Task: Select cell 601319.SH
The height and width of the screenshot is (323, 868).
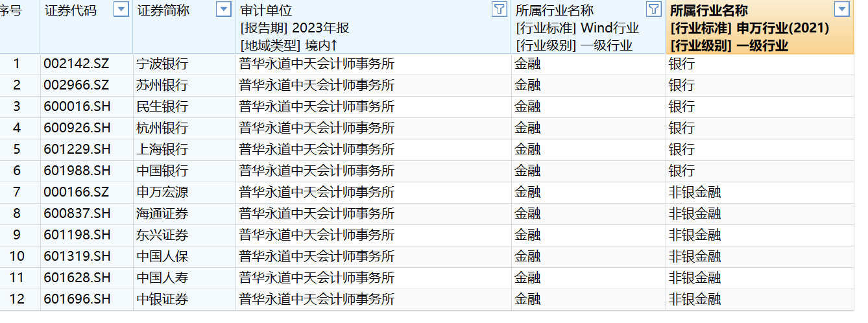Action: (86, 257)
